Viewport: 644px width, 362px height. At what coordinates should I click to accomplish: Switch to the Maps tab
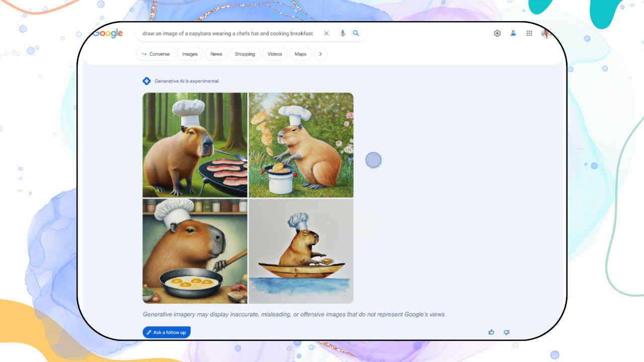point(300,54)
